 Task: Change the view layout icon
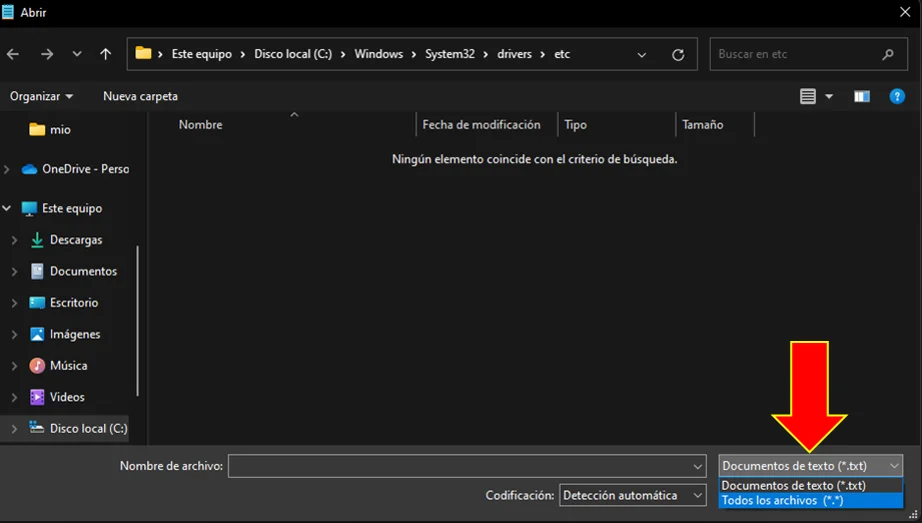coord(808,96)
